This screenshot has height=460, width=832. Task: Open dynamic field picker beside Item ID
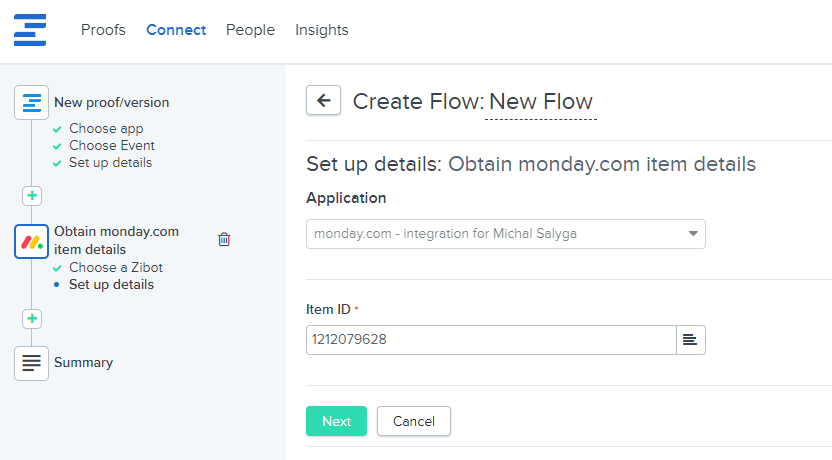(x=691, y=340)
